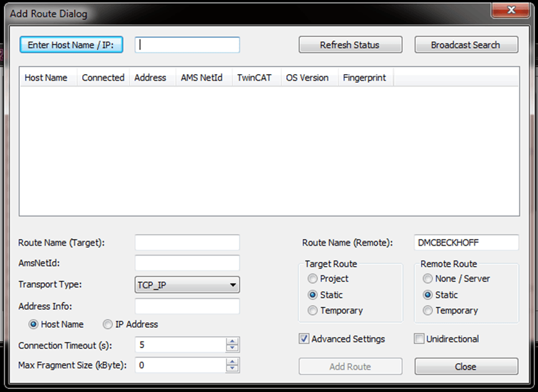Screen dimensions: 538x392
Task: Focus the Max Fragment Size value field
Action: 181,365
